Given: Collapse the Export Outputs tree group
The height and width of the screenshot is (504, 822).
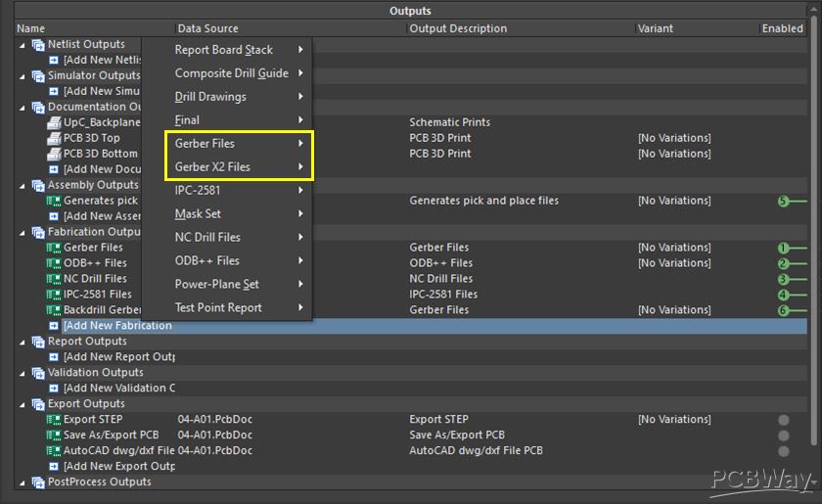Looking at the screenshot, I should click(x=22, y=404).
